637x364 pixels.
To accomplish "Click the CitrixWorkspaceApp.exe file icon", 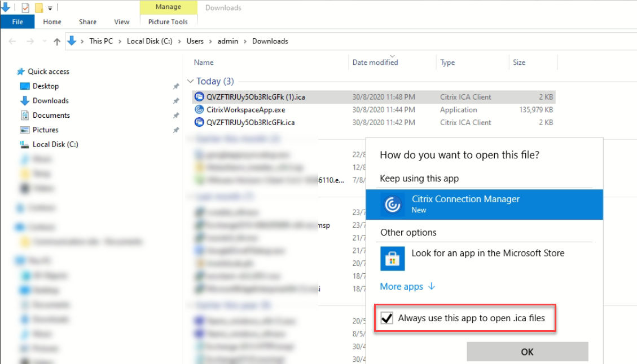I will point(199,109).
